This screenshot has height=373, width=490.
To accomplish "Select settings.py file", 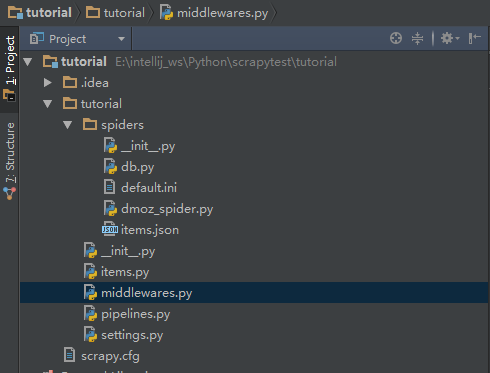I will point(132,335).
